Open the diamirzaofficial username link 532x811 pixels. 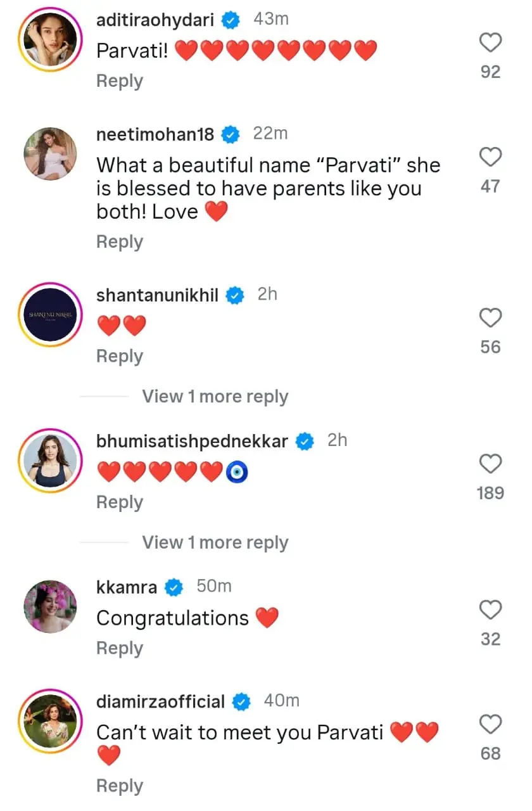pyautogui.click(x=160, y=702)
